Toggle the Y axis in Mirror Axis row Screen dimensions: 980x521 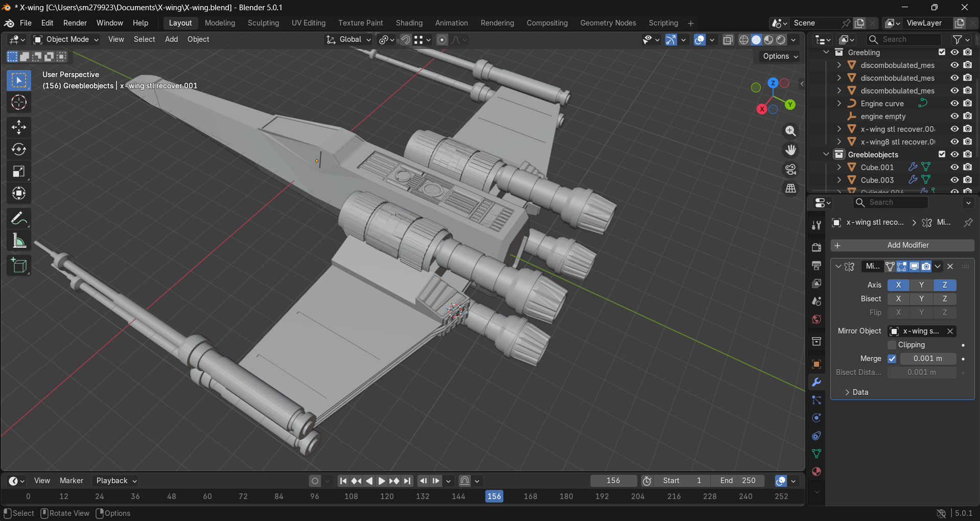coord(921,285)
